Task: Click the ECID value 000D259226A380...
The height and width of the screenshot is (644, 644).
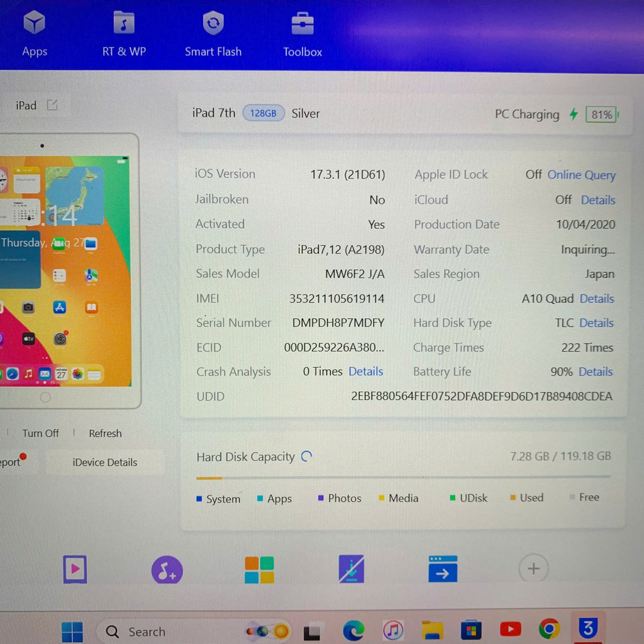Action: (335, 347)
